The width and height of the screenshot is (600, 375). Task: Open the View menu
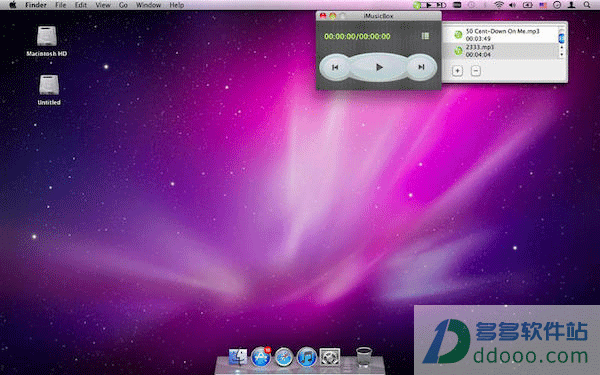point(103,5)
